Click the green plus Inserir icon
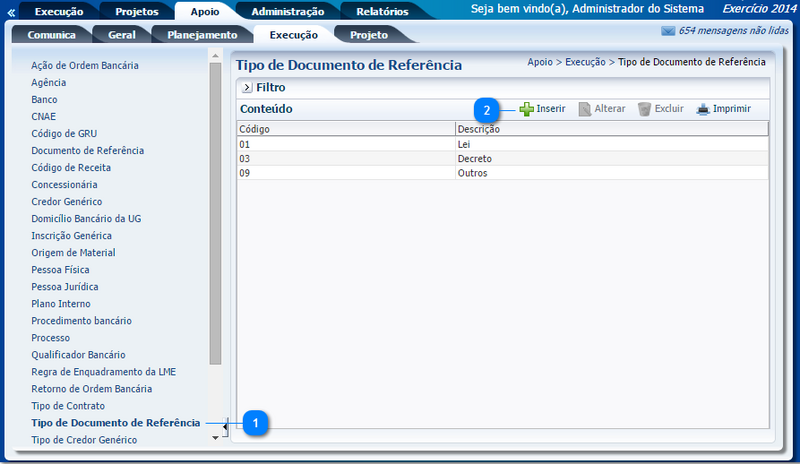The width and height of the screenshot is (800, 464). pyautogui.click(x=526, y=108)
